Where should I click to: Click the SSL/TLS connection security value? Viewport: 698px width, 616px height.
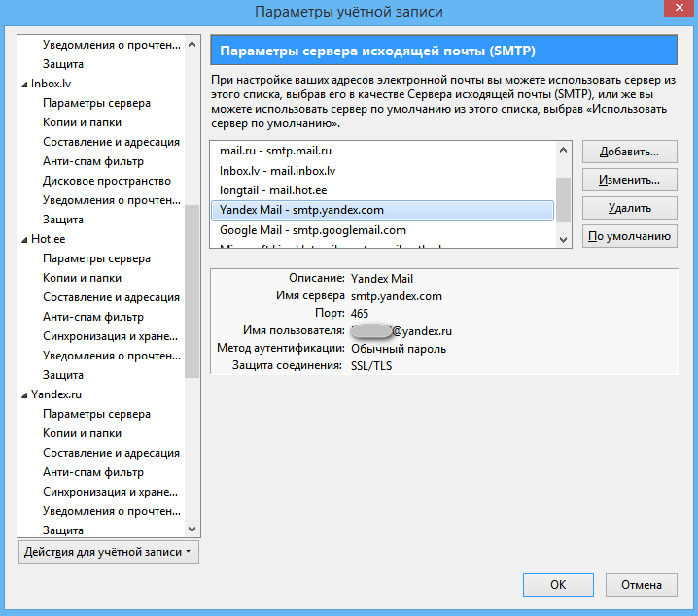371,366
